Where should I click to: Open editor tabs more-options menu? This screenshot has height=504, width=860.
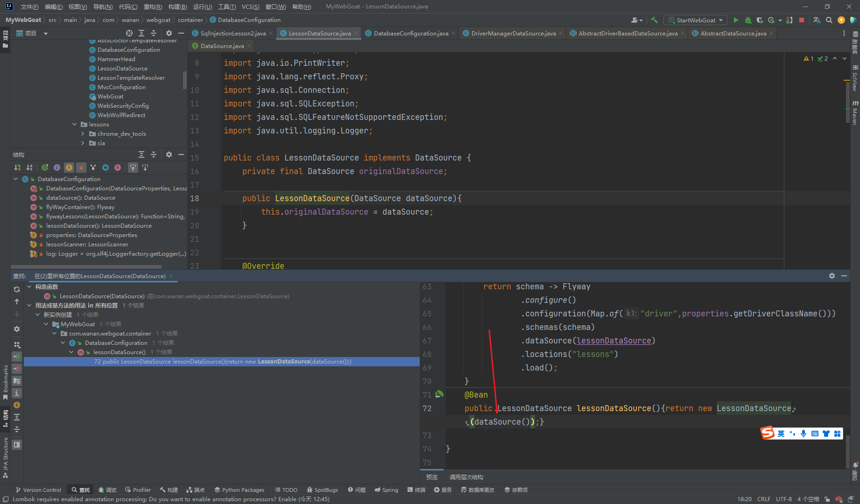tap(844, 33)
